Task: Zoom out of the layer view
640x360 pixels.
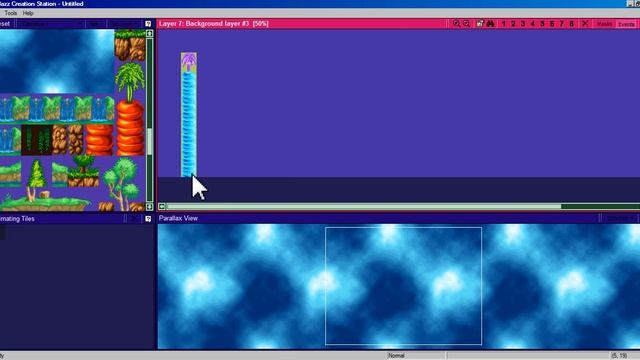Action: point(467,24)
